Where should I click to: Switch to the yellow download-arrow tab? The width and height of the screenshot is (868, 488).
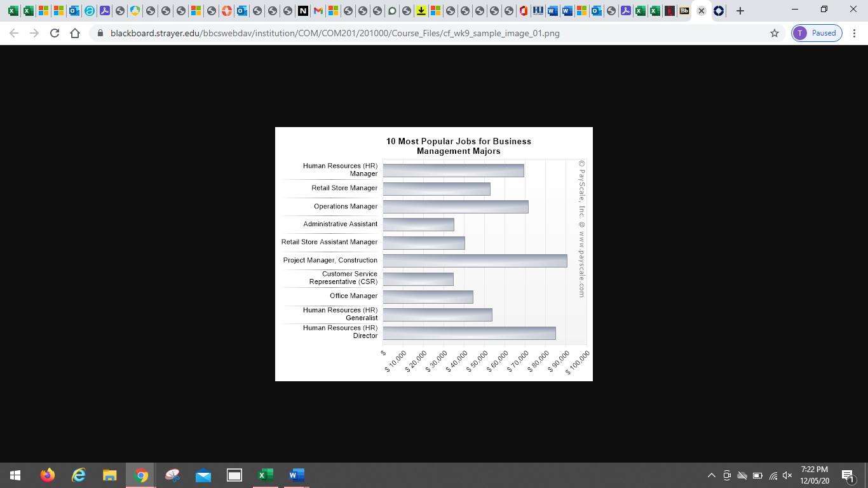421,11
